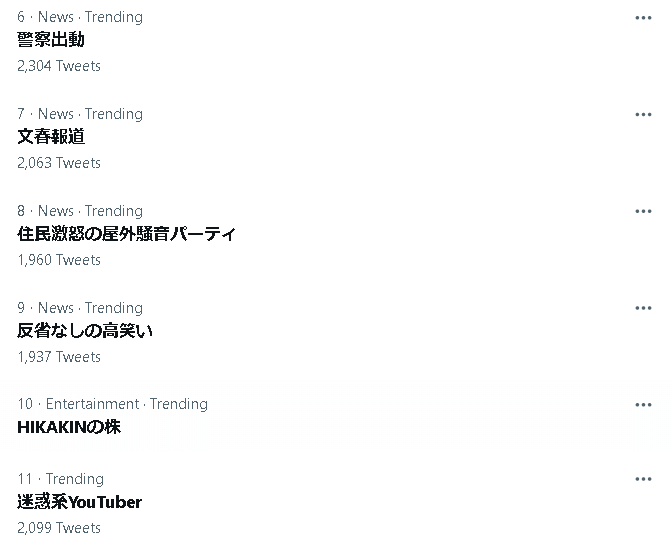Click the '11 · Trending' label

(60, 479)
